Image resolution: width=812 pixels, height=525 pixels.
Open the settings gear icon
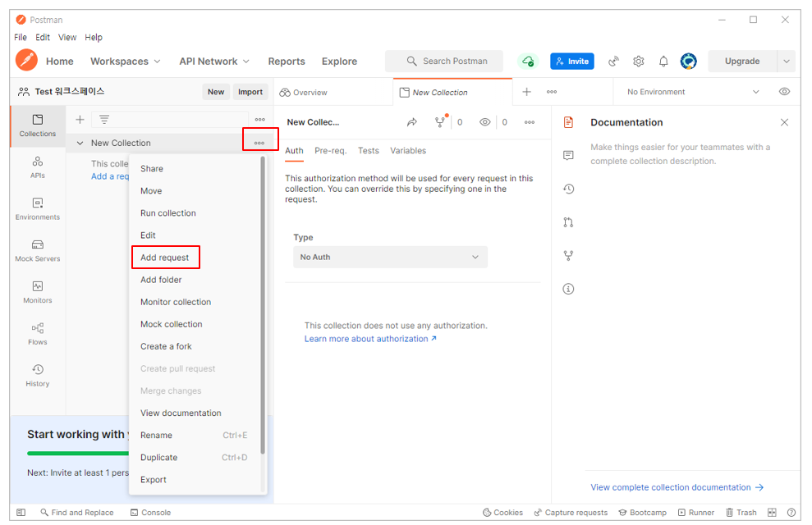point(639,61)
